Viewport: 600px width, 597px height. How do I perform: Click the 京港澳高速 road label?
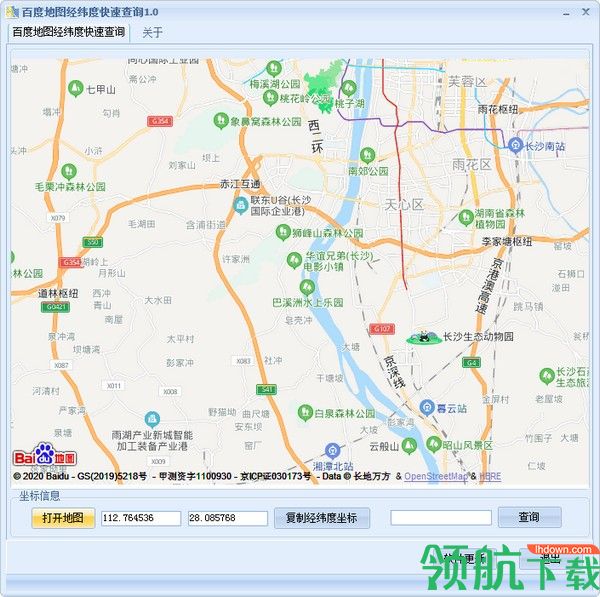point(491,285)
